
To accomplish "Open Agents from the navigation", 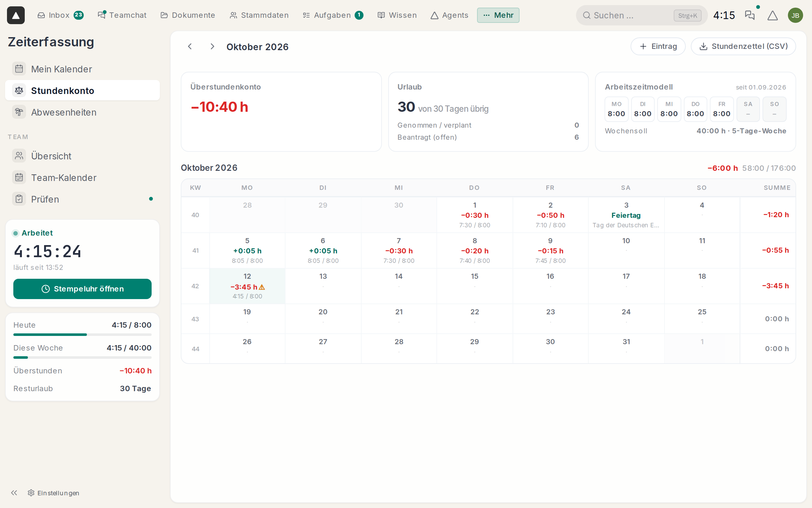I will click(x=449, y=15).
